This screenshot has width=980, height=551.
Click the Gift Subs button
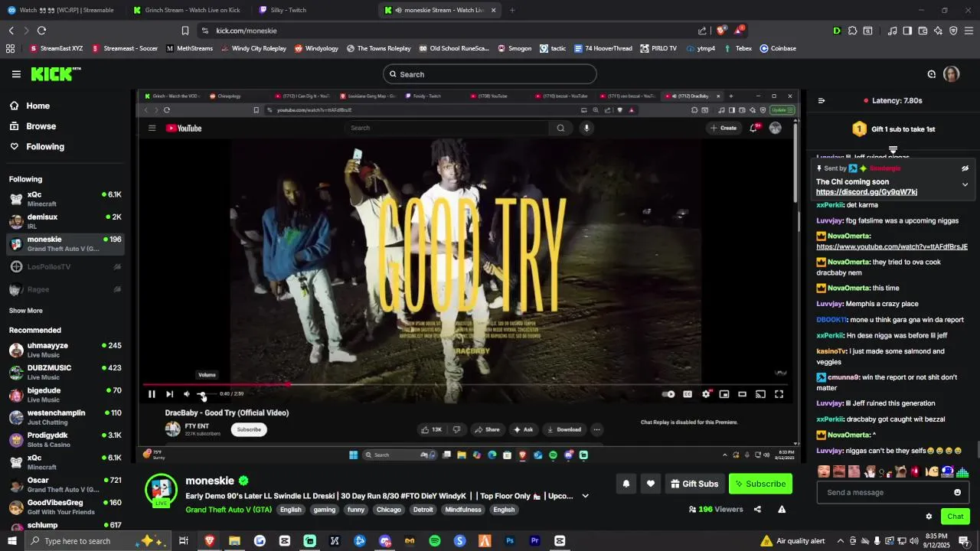tap(695, 484)
